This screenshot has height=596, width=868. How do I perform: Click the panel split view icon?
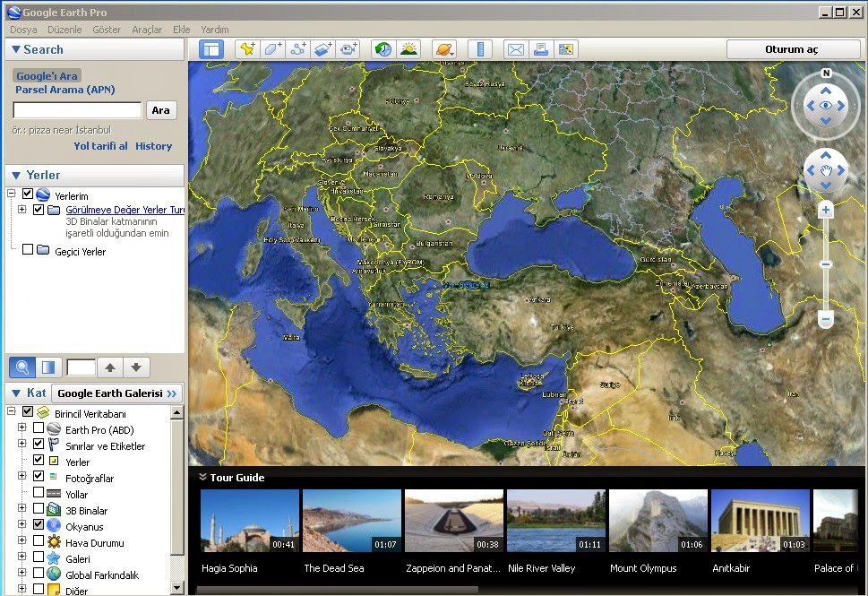pyautogui.click(x=48, y=367)
